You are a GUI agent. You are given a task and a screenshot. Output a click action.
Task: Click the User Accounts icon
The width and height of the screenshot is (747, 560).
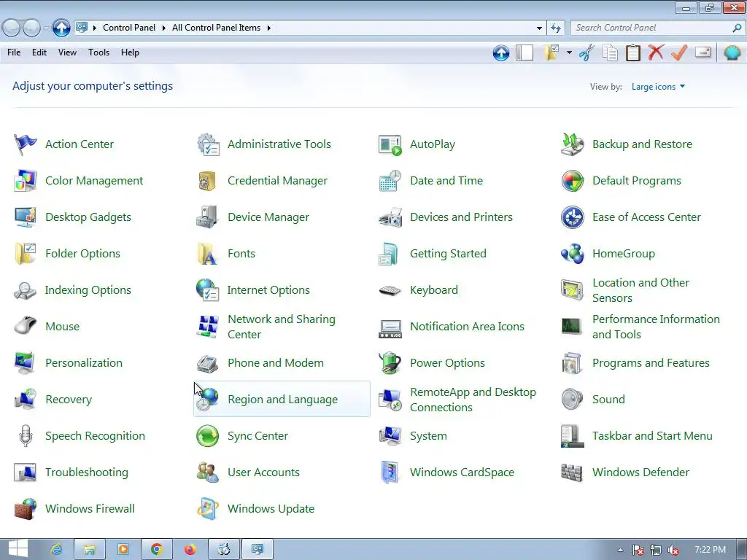coord(208,472)
